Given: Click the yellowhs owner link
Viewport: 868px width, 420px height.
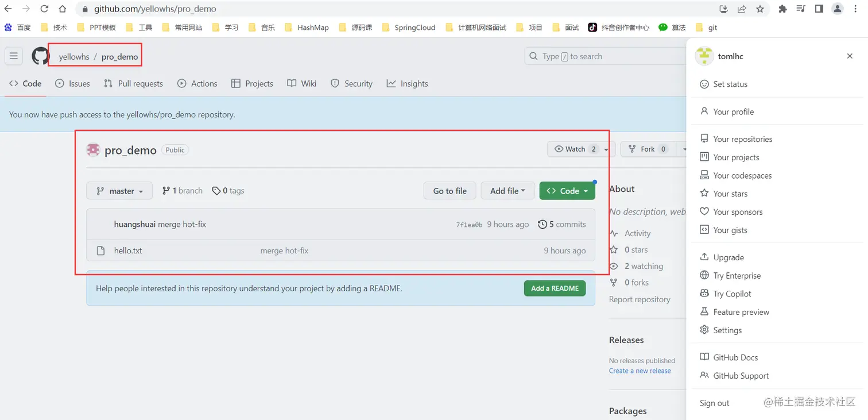Looking at the screenshot, I should [x=74, y=56].
